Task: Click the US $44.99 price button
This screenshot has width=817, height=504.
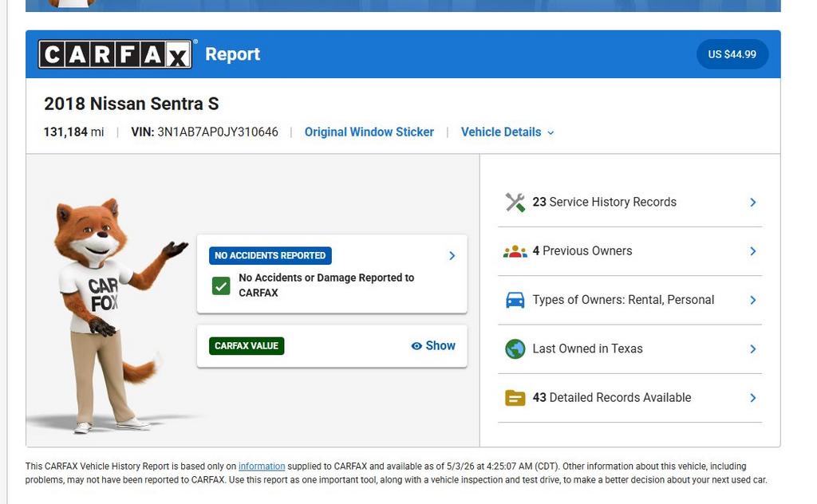Action: pos(732,54)
